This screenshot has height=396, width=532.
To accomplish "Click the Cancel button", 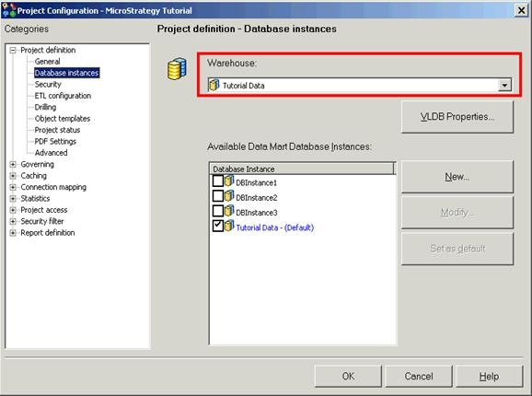I will tap(419, 376).
